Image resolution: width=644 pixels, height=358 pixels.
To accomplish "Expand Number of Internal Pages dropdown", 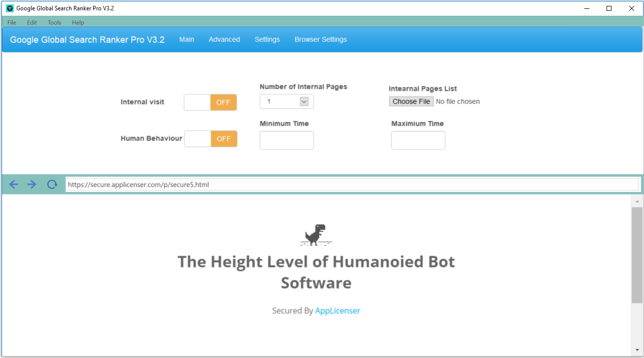I will click(x=287, y=101).
